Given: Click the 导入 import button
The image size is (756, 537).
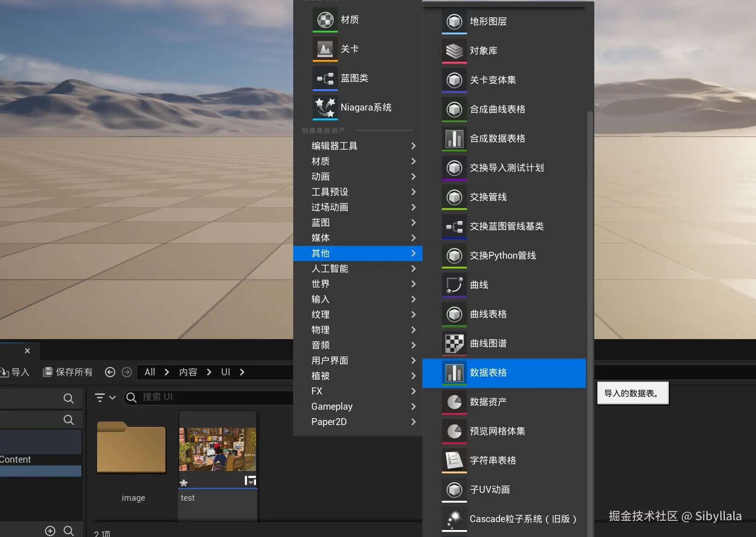Looking at the screenshot, I should point(15,372).
